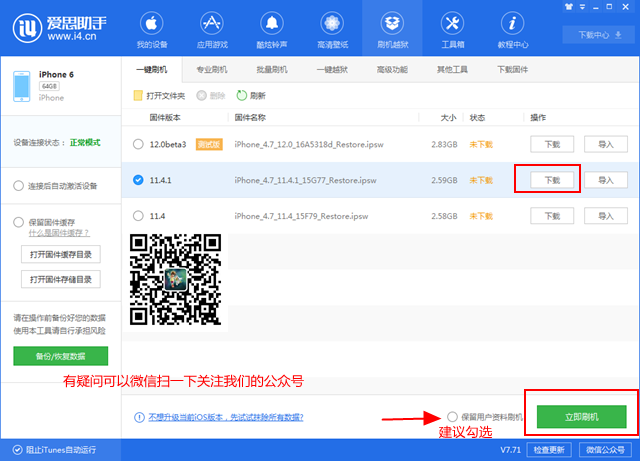Click version V7.71 in status bar
This screenshot has width=640, height=461.
511,450
